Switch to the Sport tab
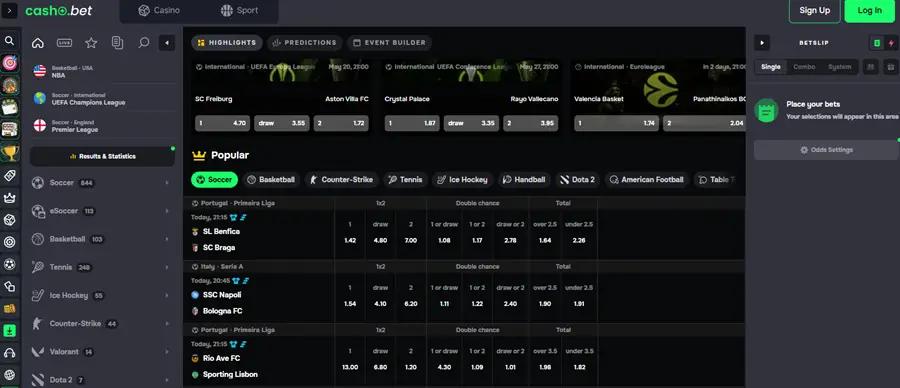This screenshot has width=900, height=388. 239,10
